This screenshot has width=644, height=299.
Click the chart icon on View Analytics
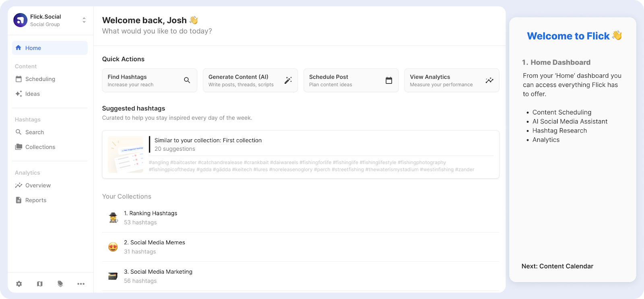[x=489, y=80]
